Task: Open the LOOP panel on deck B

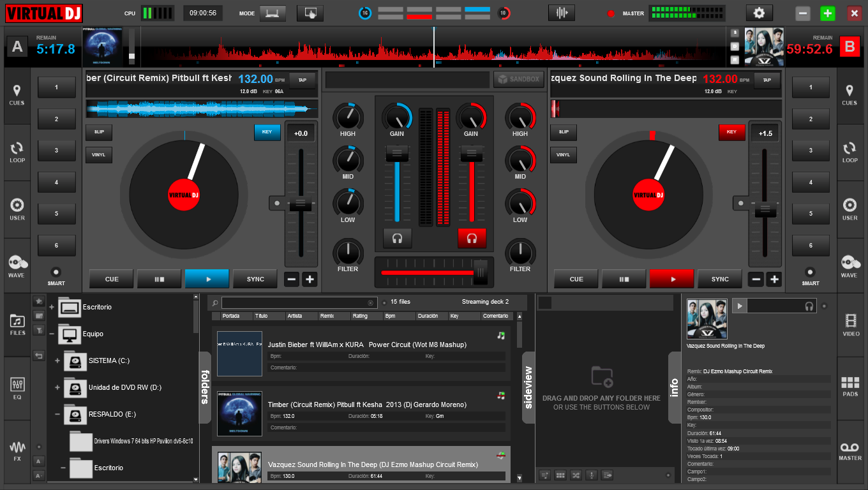Action: pos(849,152)
